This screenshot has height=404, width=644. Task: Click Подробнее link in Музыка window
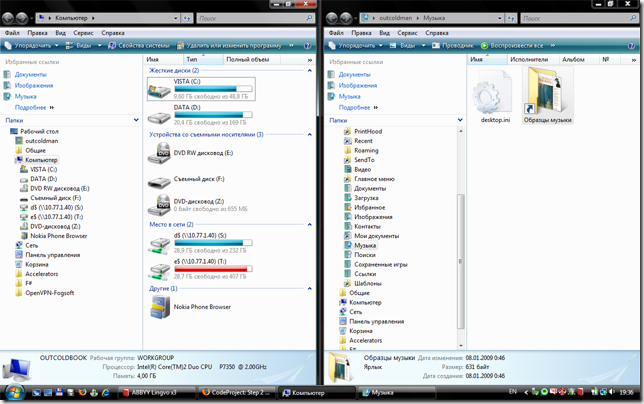(354, 108)
